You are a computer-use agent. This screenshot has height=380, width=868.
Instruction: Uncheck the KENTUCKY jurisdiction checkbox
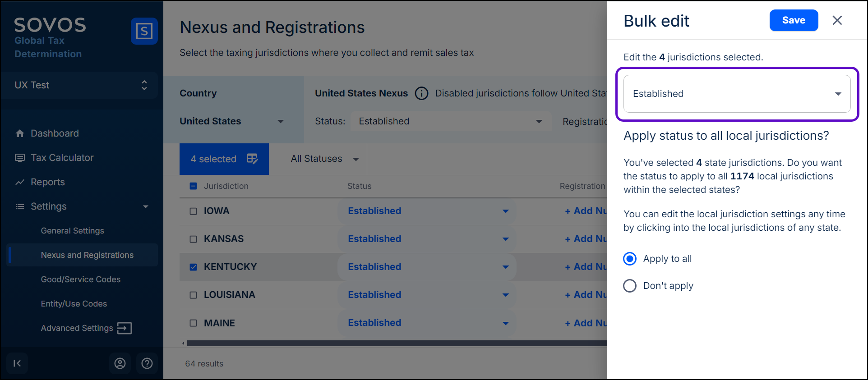pos(194,267)
